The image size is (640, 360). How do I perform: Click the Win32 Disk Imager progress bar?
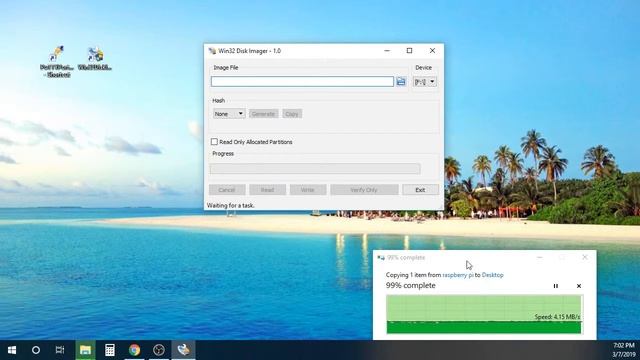(x=315, y=169)
